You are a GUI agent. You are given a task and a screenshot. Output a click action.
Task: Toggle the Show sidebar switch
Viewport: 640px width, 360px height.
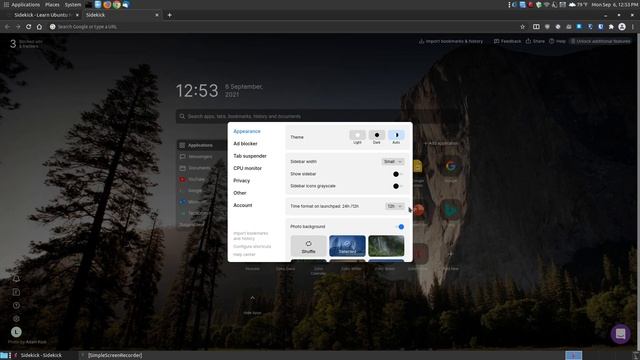398,174
